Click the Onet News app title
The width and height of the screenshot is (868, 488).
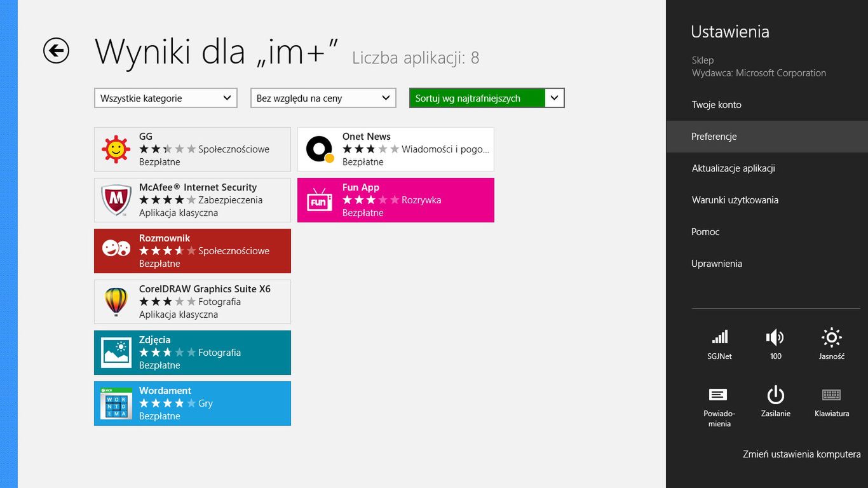(x=366, y=137)
